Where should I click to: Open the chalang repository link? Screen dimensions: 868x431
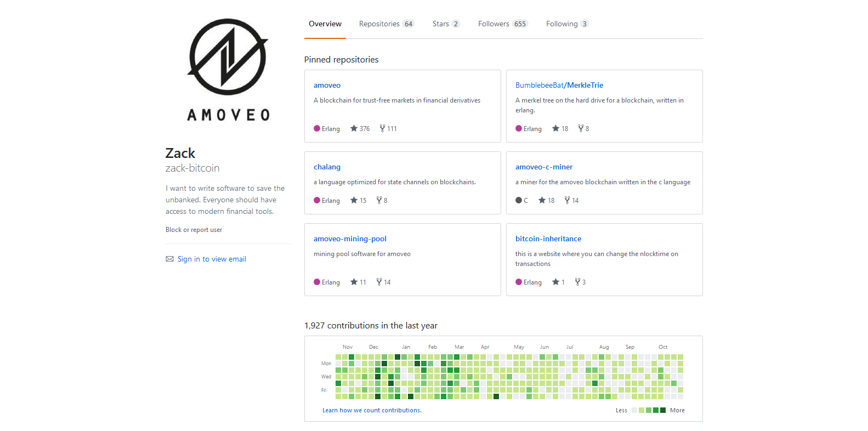coord(327,167)
